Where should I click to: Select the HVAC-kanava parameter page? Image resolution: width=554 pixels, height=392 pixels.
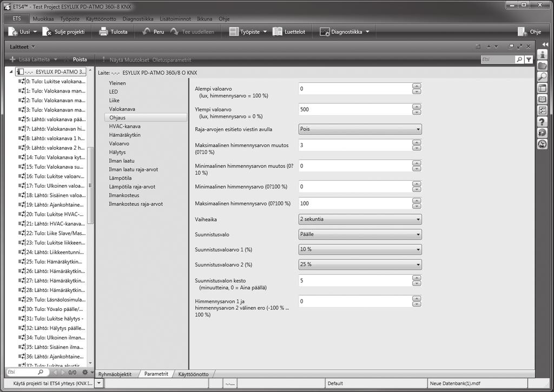tap(125, 126)
